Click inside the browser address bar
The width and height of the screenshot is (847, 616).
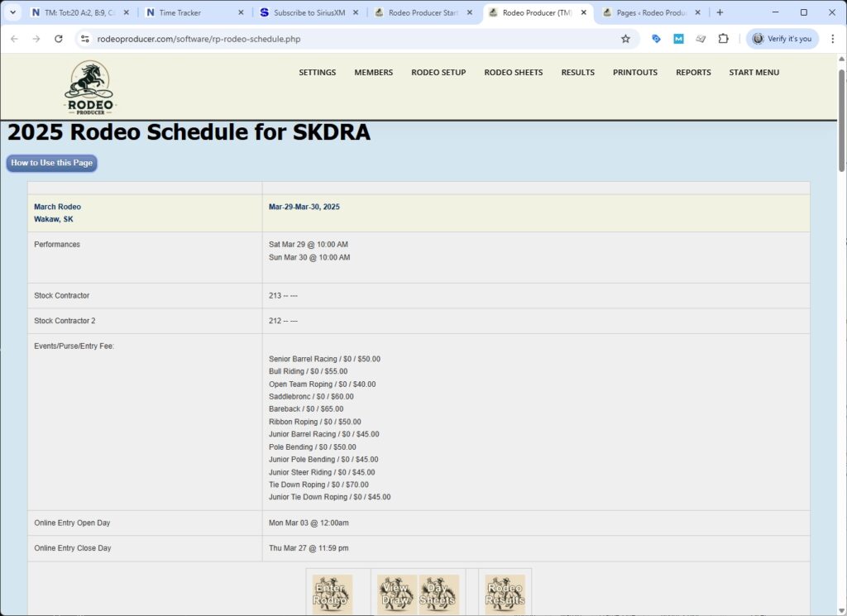(248, 38)
